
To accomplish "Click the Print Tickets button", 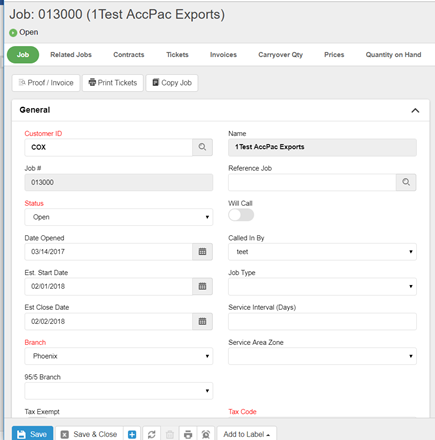I will point(113,83).
